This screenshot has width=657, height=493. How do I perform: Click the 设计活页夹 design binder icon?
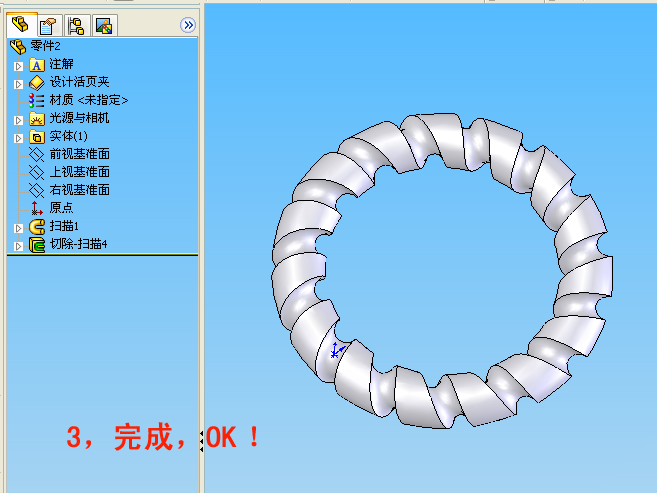[37, 83]
